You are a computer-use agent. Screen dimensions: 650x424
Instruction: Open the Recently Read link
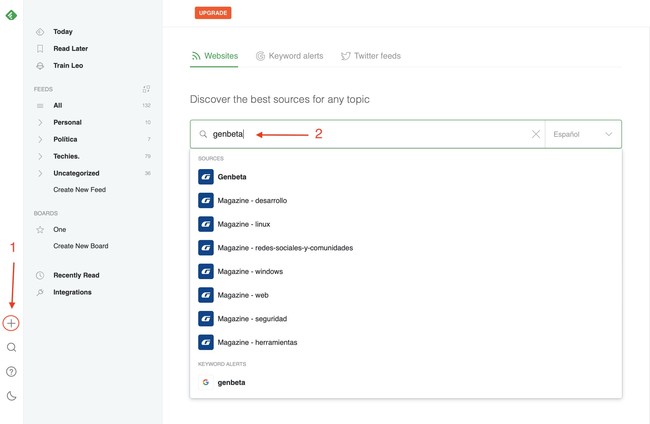coord(76,275)
